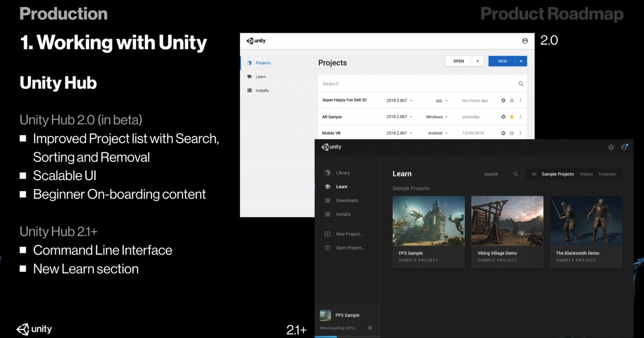Open the Viking Village Demo thumbnail
Viewport: 644px width, 338px height.
coord(507,221)
